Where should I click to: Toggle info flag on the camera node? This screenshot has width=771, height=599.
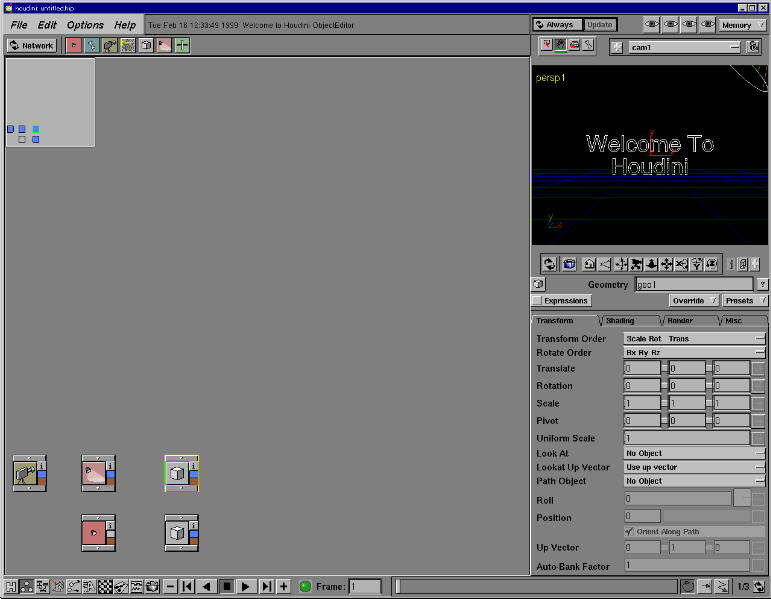pyautogui.click(x=42, y=465)
